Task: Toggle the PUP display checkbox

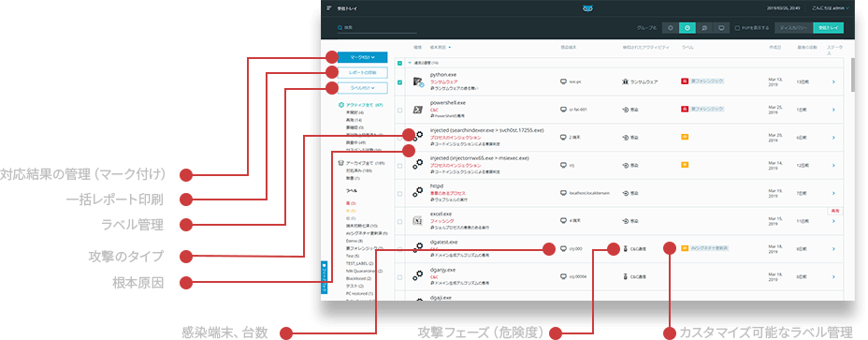Action: pos(737,27)
